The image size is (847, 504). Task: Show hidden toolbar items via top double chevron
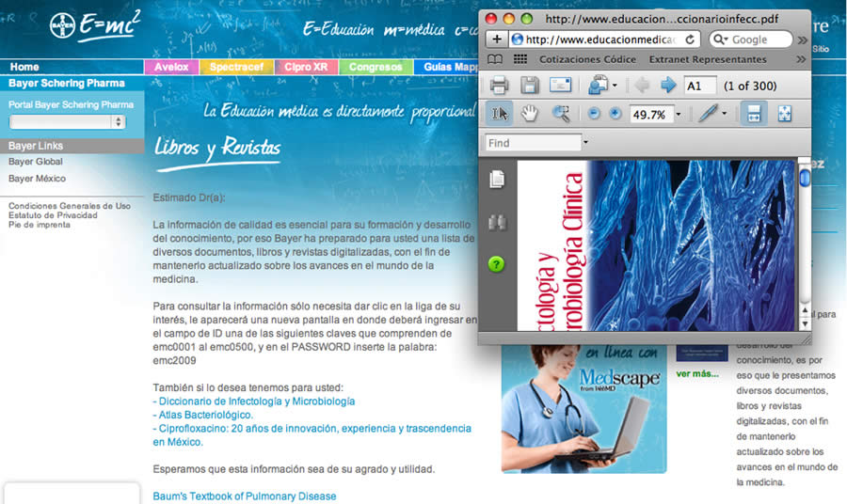[x=802, y=39]
